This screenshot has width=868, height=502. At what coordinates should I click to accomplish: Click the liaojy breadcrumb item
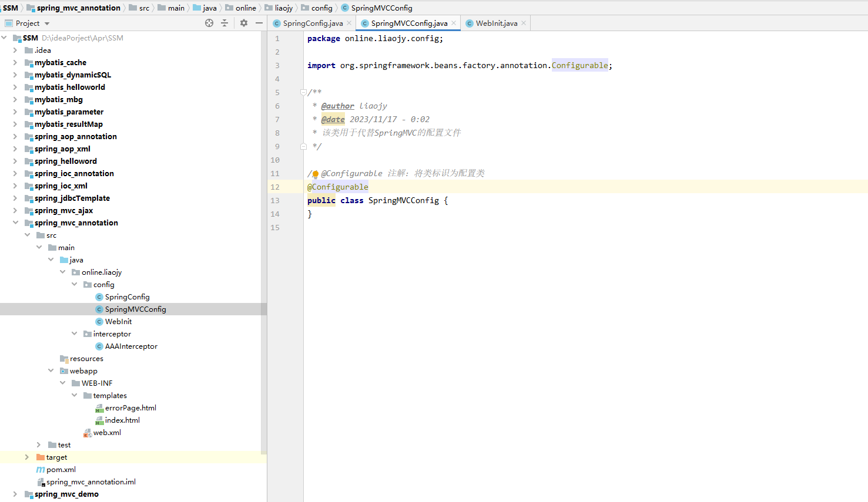point(279,8)
